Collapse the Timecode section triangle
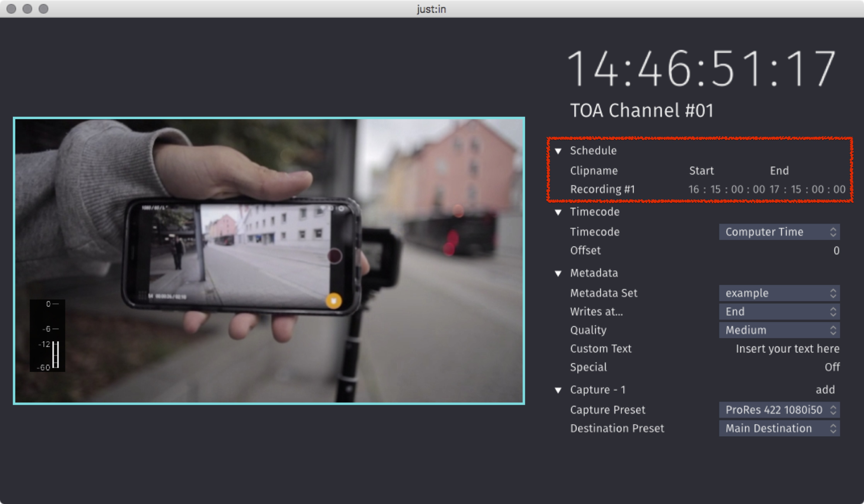This screenshot has height=504, width=864. click(558, 212)
